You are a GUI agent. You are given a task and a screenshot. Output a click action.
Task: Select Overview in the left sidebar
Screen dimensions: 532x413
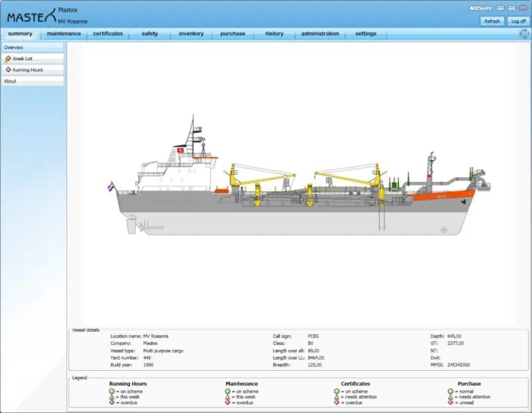(x=33, y=47)
